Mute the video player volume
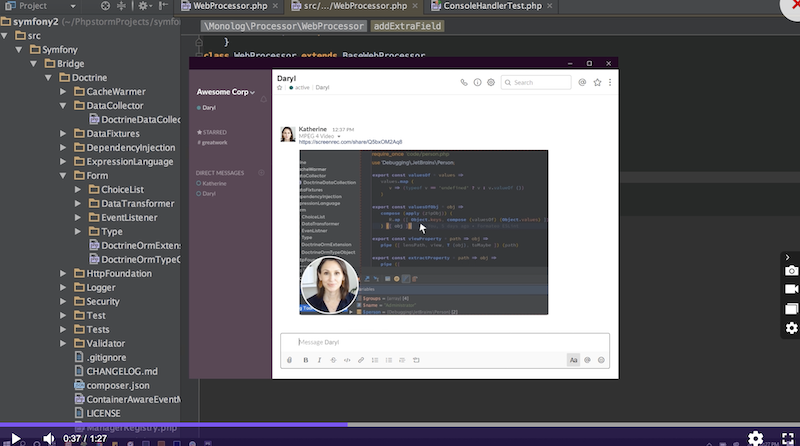 (48, 438)
